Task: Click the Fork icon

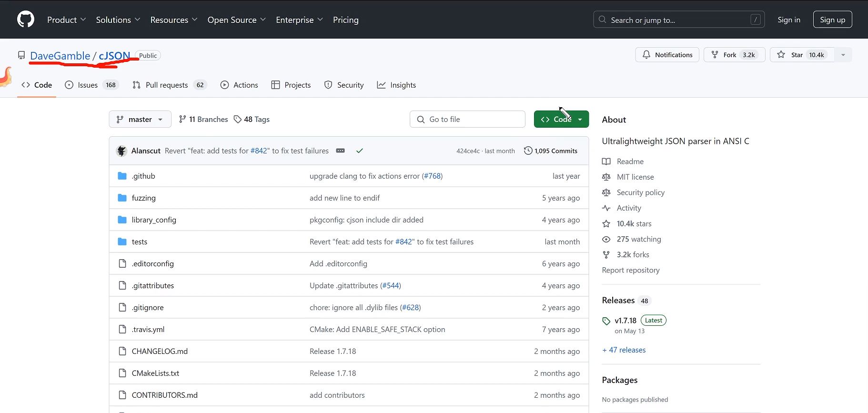Action: pos(715,55)
